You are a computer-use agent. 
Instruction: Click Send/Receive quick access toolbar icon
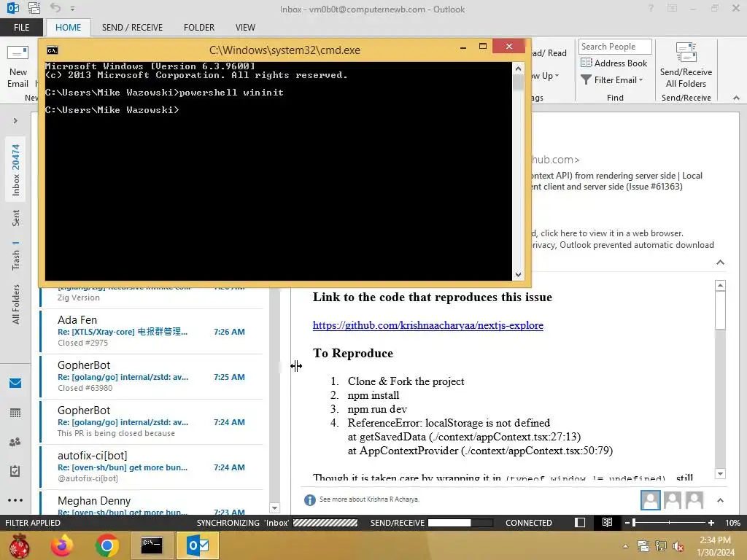tap(34, 8)
